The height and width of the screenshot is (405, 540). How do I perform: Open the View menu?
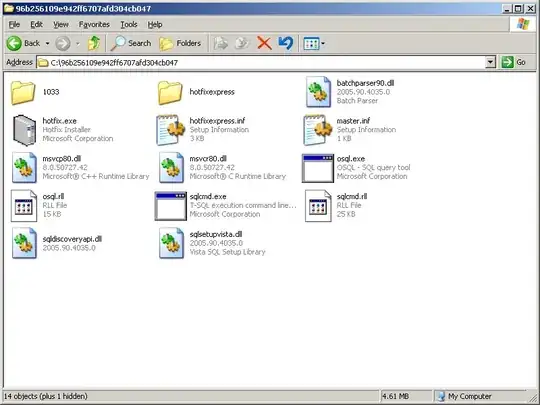point(61,24)
